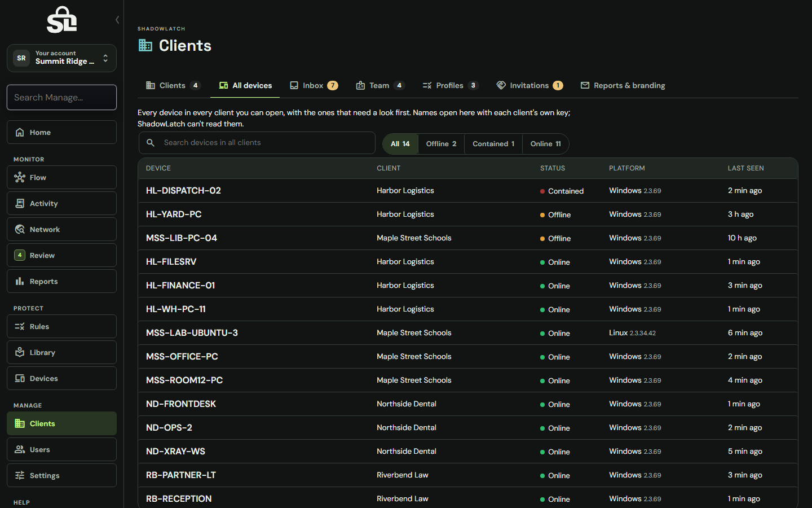812x508 pixels.
Task: Click Riverbend Law in RB-RECEPTION row
Action: [x=403, y=499]
